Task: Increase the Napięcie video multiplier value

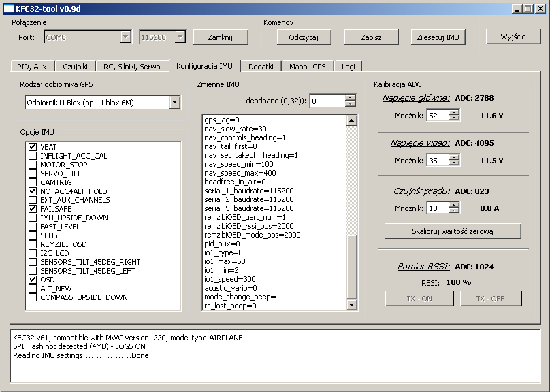Action: coord(454,157)
